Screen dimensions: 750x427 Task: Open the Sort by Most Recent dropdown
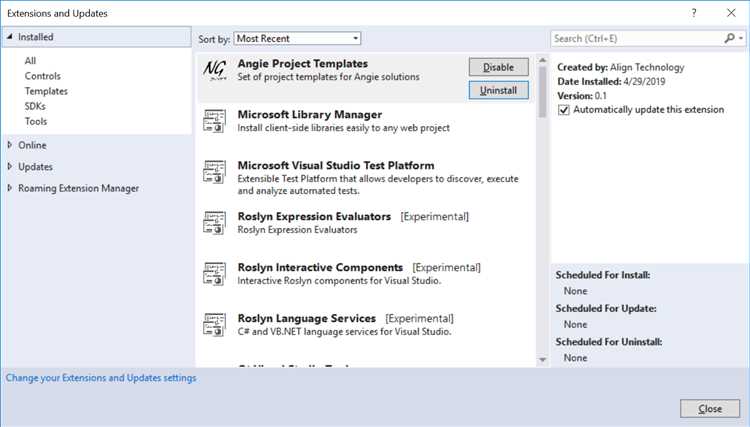point(297,39)
